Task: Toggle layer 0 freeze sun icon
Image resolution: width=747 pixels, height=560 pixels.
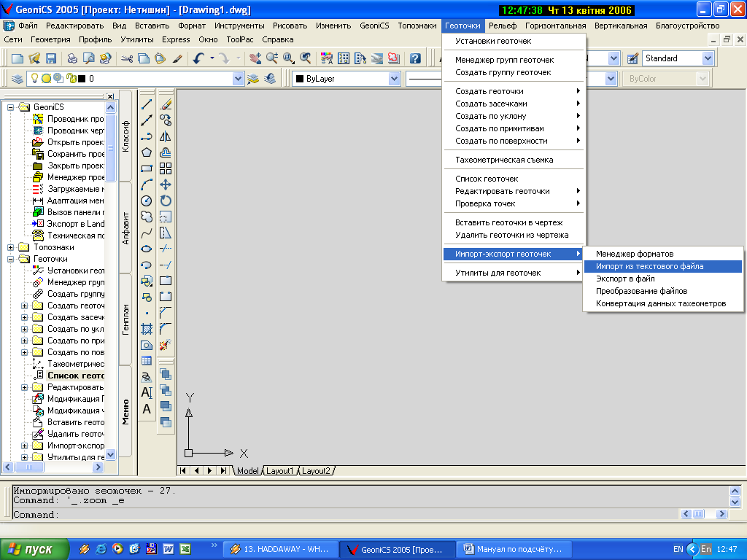Action: coord(46,79)
